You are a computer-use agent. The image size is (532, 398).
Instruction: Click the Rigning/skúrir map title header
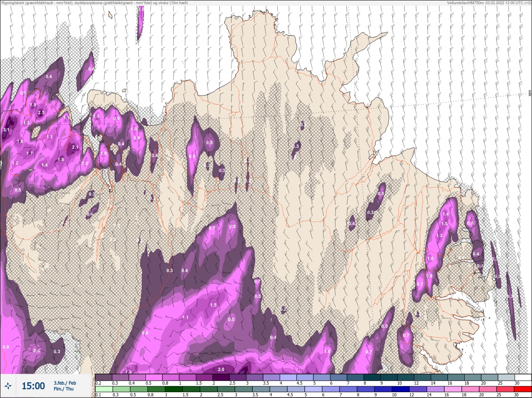(95, 3)
